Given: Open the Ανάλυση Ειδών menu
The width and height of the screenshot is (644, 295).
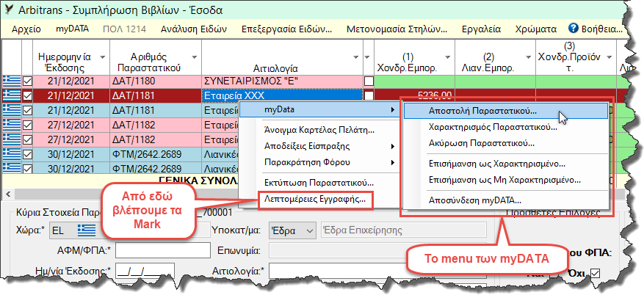Looking at the screenshot, I should point(194,29).
